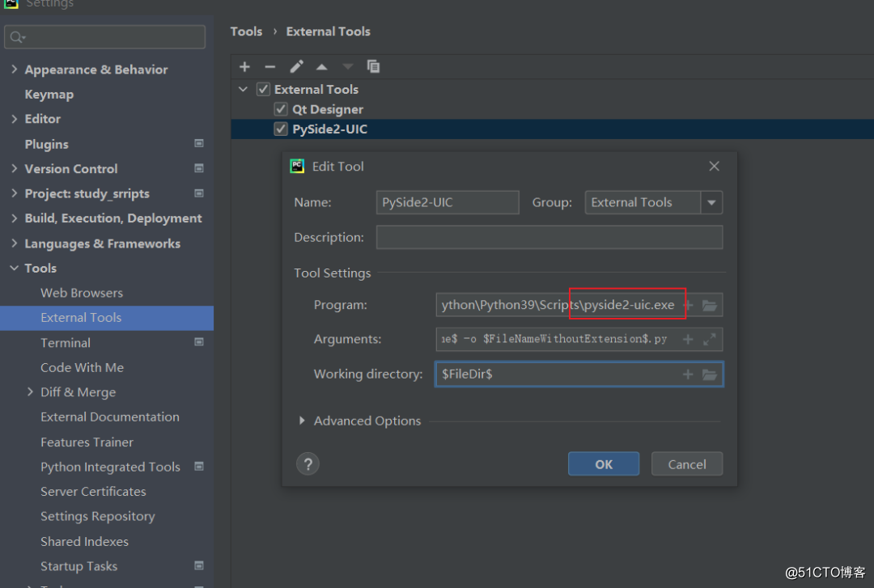Click the Plugins project-level settings icon
The width and height of the screenshot is (874, 588).
point(198,143)
